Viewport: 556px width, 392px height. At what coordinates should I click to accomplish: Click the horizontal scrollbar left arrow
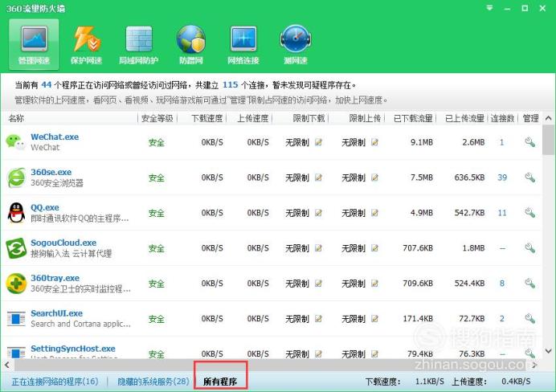click(6, 365)
